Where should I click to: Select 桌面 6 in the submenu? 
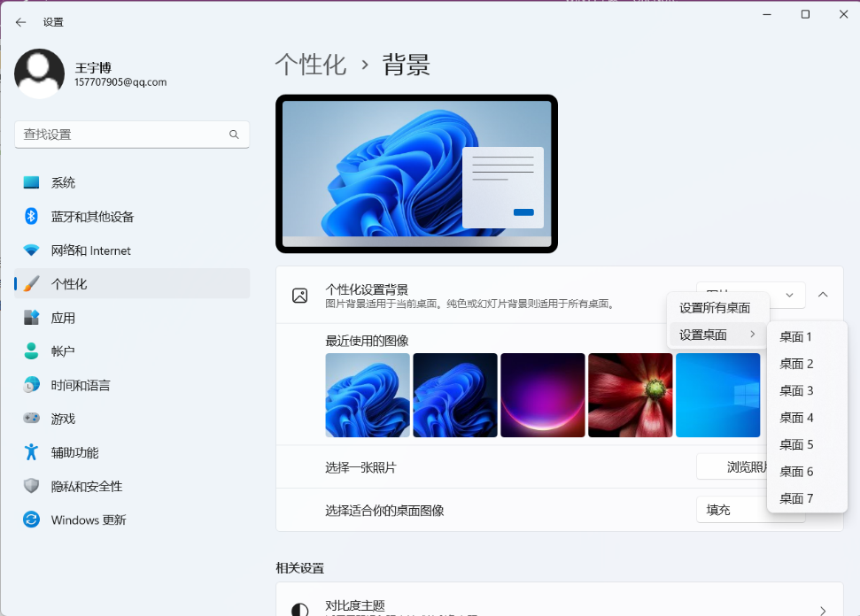[x=808, y=472]
